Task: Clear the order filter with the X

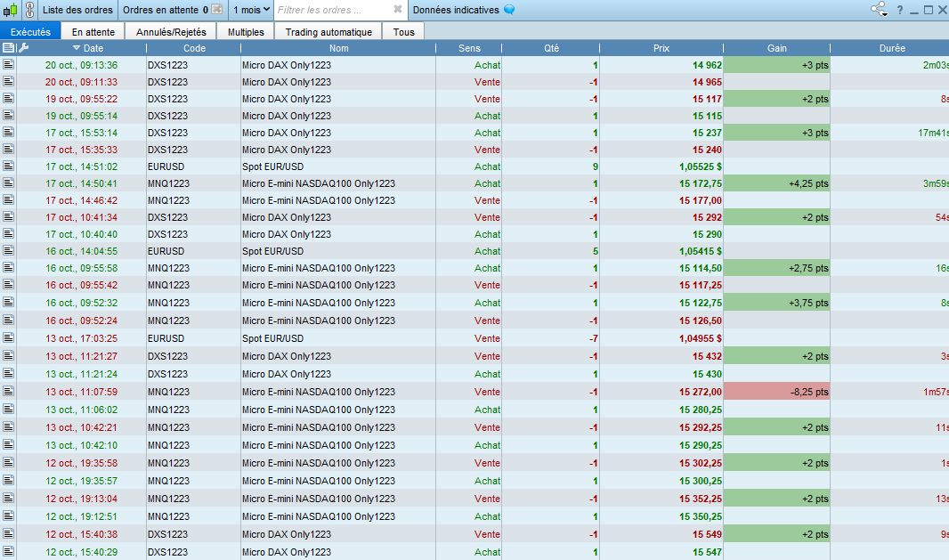Action: pyautogui.click(x=398, y=10)
